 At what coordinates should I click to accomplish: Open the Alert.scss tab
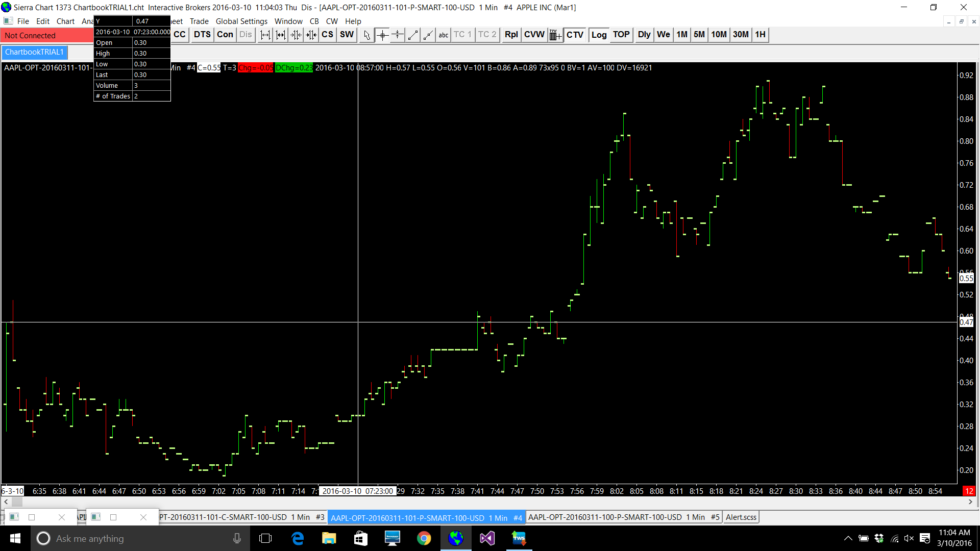(x=741, y=517)
